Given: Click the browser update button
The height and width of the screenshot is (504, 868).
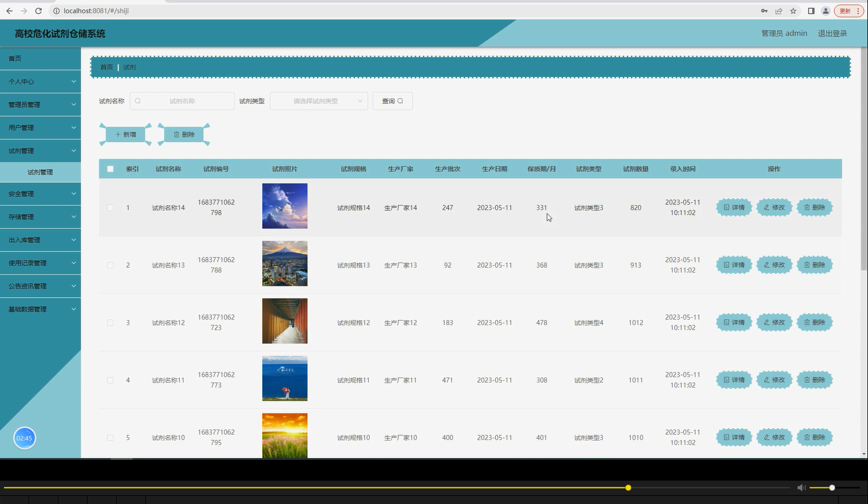Looking at the screenshot, I should [849, 11].
